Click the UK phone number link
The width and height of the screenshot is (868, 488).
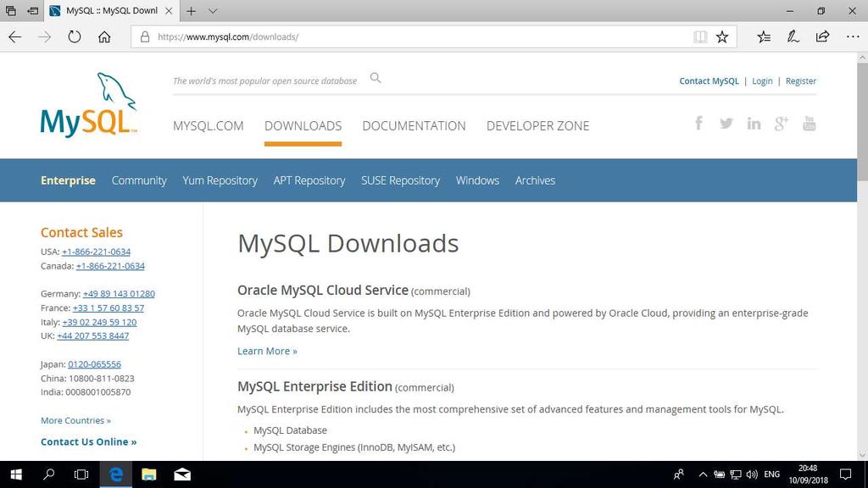[x=93, y=335]
